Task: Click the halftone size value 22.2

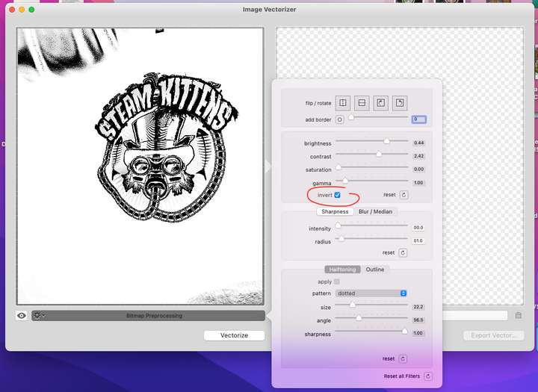Action: 418,307
